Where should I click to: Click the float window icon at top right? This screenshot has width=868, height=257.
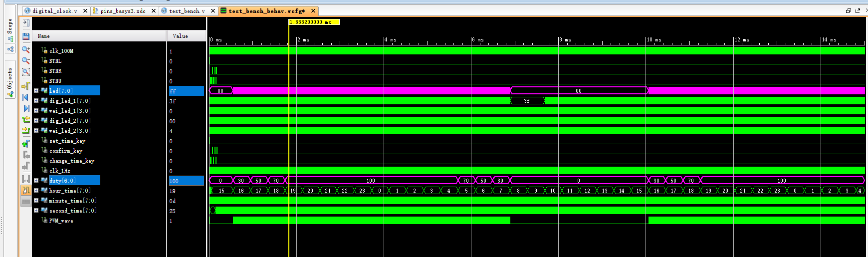click(x=858, y=10)
